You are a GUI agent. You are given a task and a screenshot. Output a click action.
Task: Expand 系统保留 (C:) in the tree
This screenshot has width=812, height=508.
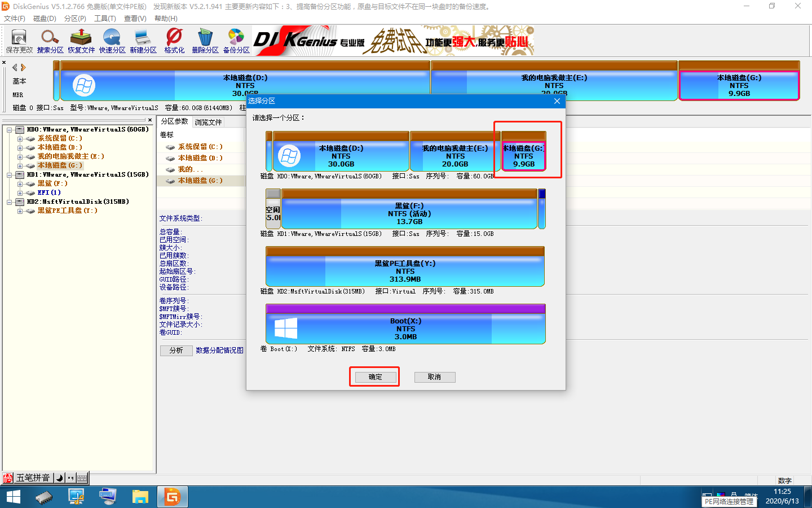(x=20, y=139)
